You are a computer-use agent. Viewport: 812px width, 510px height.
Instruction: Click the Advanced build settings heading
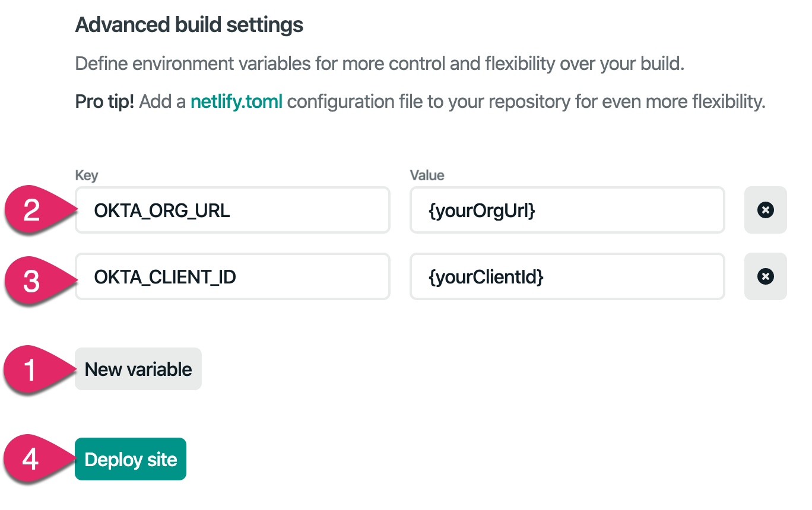[189, 25]
